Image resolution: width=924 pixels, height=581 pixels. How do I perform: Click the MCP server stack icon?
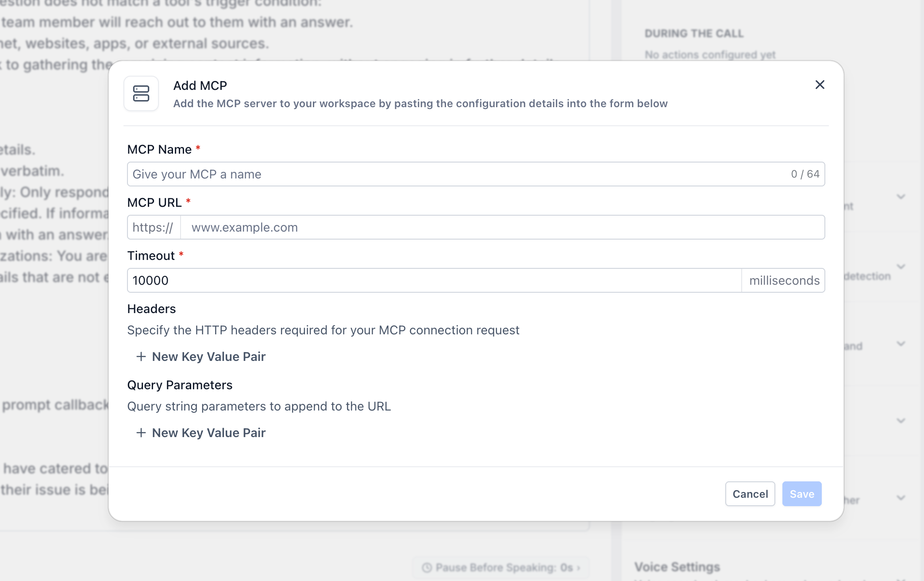coord(141,93)
